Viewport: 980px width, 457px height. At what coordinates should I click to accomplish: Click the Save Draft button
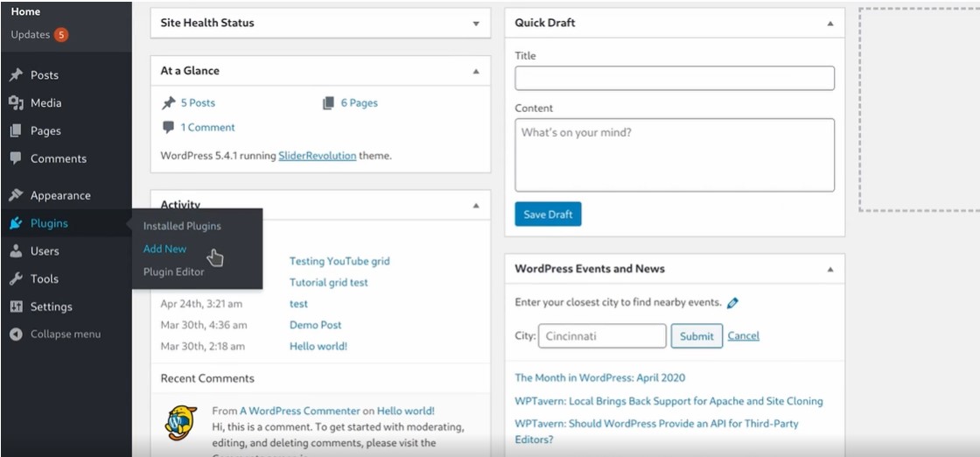(x=548, y=214)
